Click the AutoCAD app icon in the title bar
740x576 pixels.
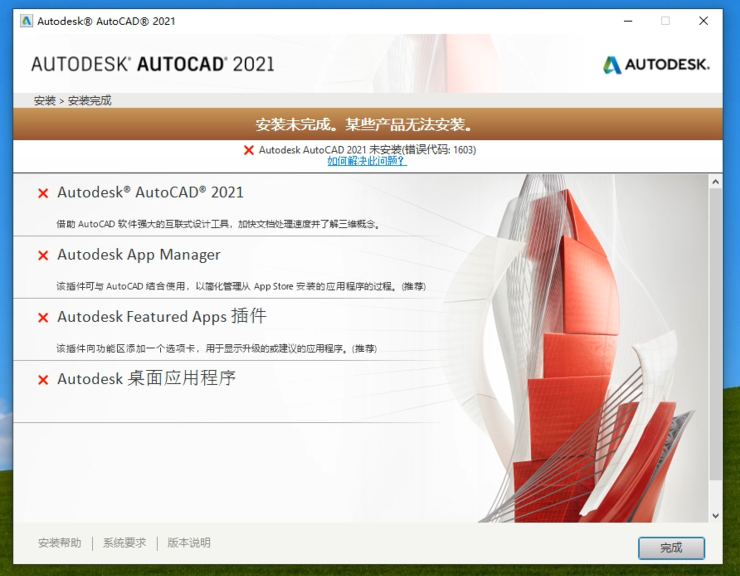coord(26,20)
